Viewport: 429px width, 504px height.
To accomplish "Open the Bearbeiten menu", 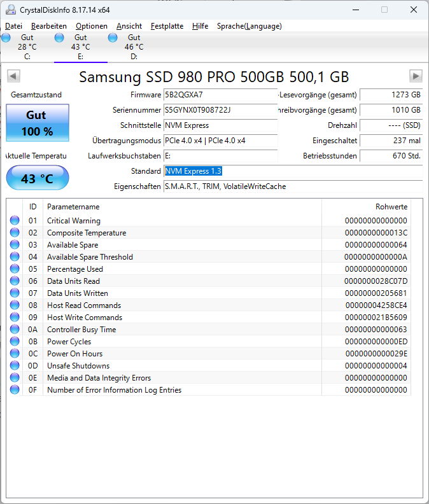I will [x=49, y=26].
